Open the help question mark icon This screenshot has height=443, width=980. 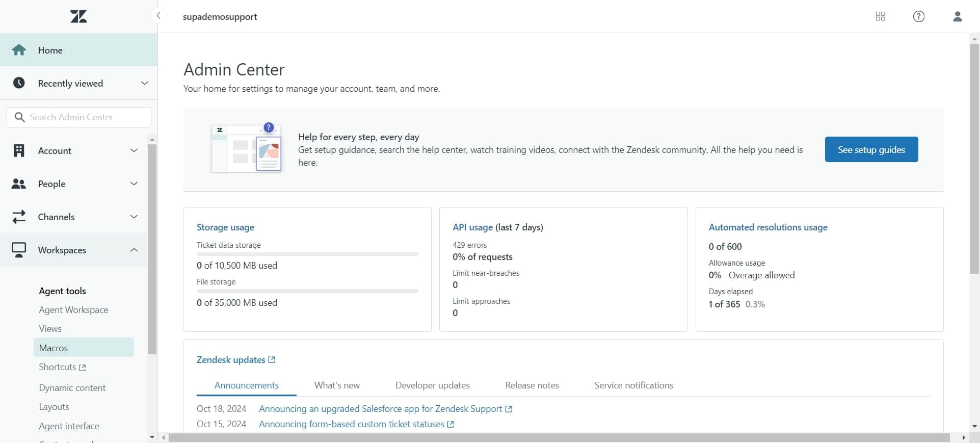pyautogui.click(x=918, y=16)
